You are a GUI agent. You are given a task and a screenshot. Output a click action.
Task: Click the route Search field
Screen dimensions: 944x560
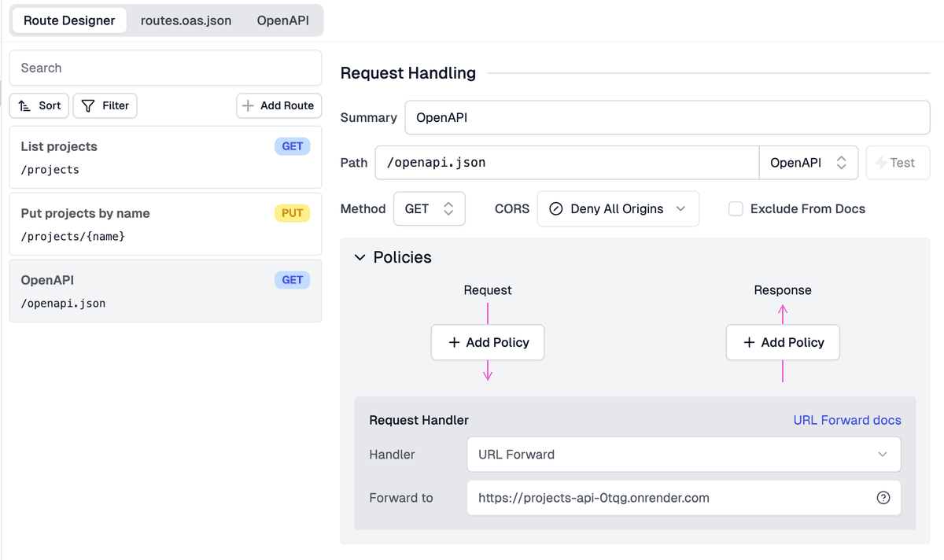[165, 68]
